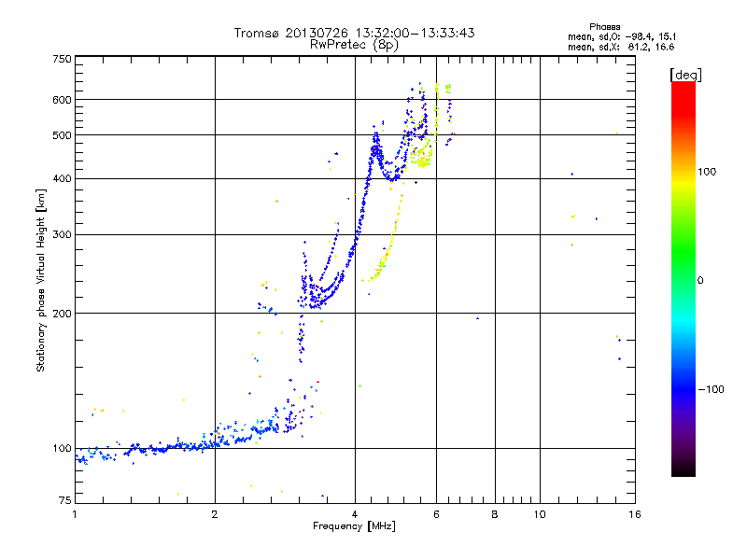Click the plot title 'Tromsø 20130726 13:32:00-13:33:43'
Screen dimensions: 747x560
[x=354, y=33]
